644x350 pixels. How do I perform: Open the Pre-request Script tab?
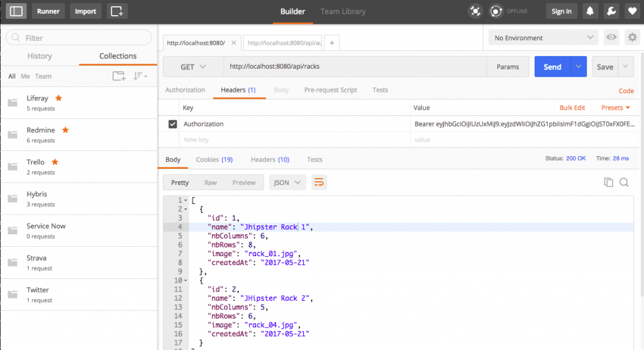pos(330,90)
